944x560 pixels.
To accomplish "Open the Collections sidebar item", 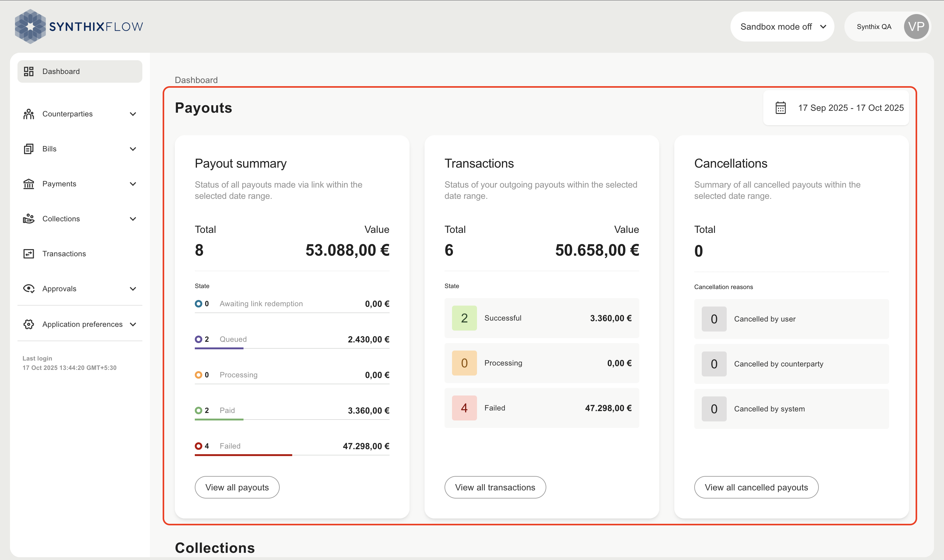I will coord(80,219).
